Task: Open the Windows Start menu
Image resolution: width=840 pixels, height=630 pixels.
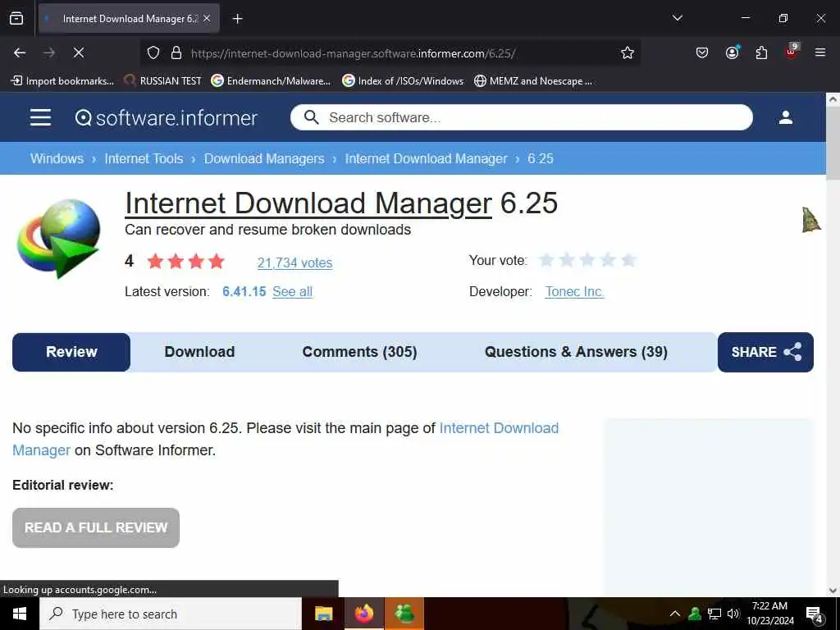Action: click(x=20, y=614)
